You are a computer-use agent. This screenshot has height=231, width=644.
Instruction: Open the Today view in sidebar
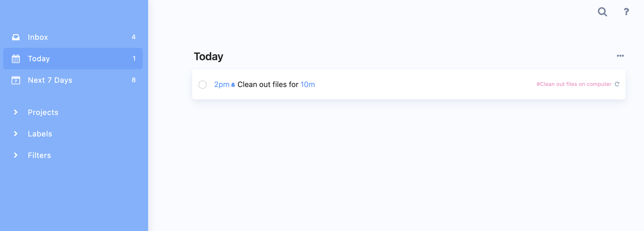coord(73,59)
